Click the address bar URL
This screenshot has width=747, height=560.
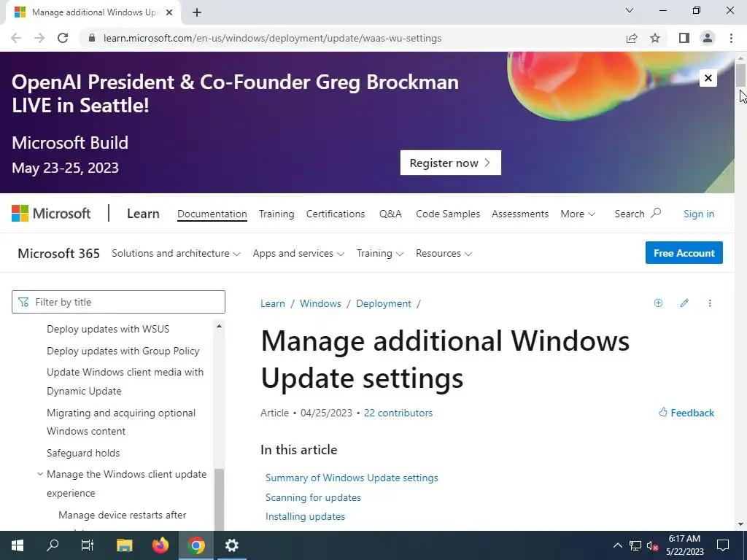pos(273,38)
